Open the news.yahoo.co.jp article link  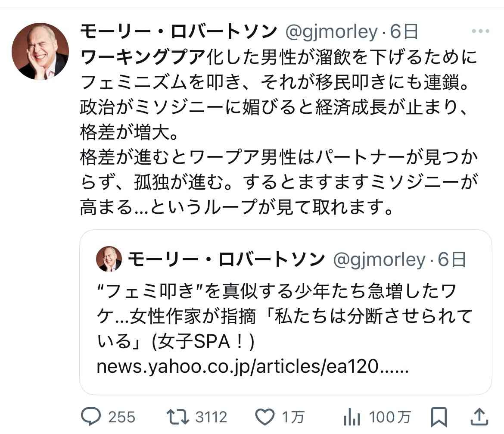pyautogui.click(x=252, y=367)
